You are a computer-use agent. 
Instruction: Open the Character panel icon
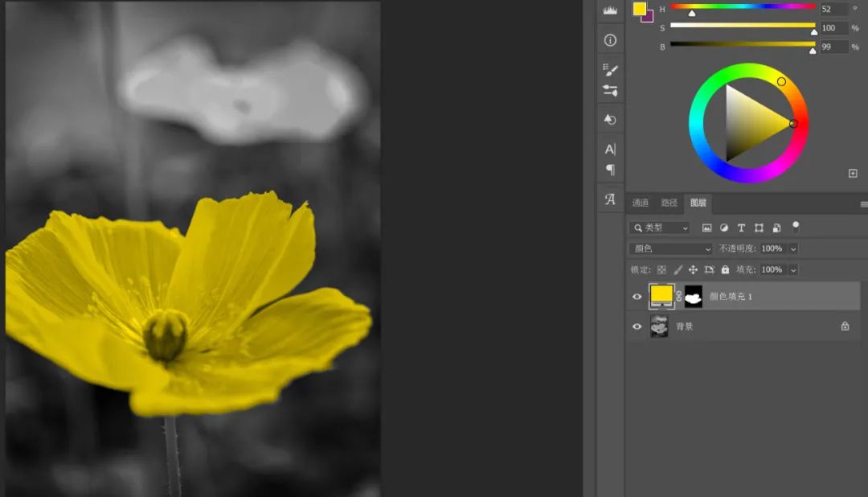[x=610, y=149]
